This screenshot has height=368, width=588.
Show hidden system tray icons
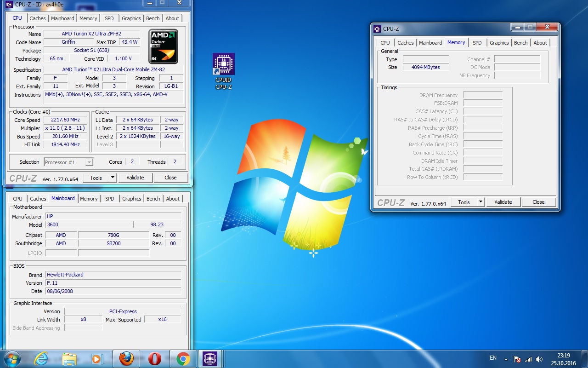coord(506,359)
